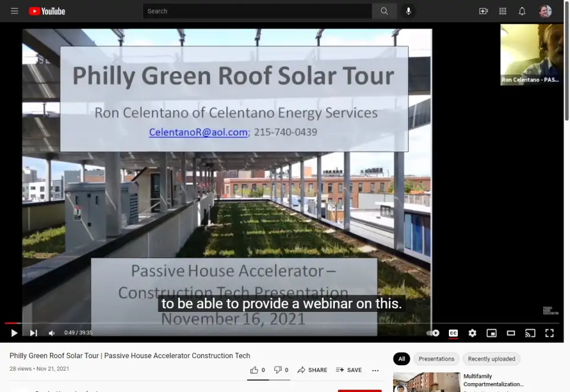Mute the video volume

pos(52,333)
